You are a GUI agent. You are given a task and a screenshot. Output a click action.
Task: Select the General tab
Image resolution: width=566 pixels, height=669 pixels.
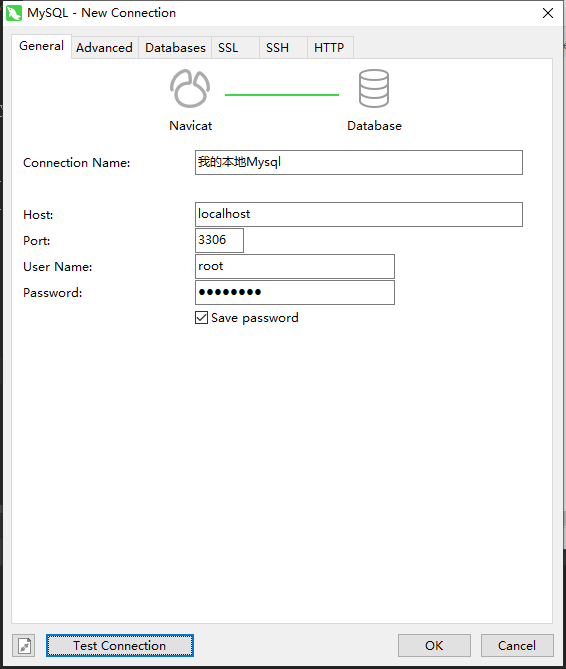(41, 46)
